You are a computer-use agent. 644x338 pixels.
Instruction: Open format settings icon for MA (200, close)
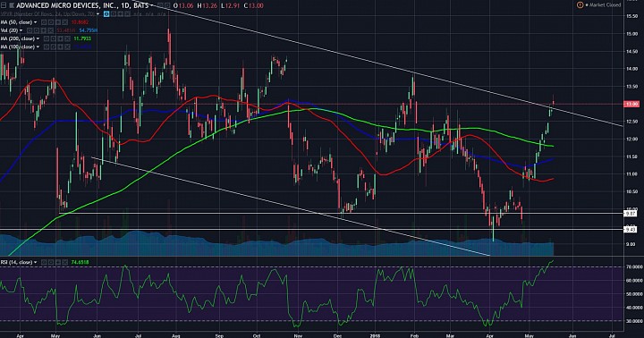click(54, 38)
